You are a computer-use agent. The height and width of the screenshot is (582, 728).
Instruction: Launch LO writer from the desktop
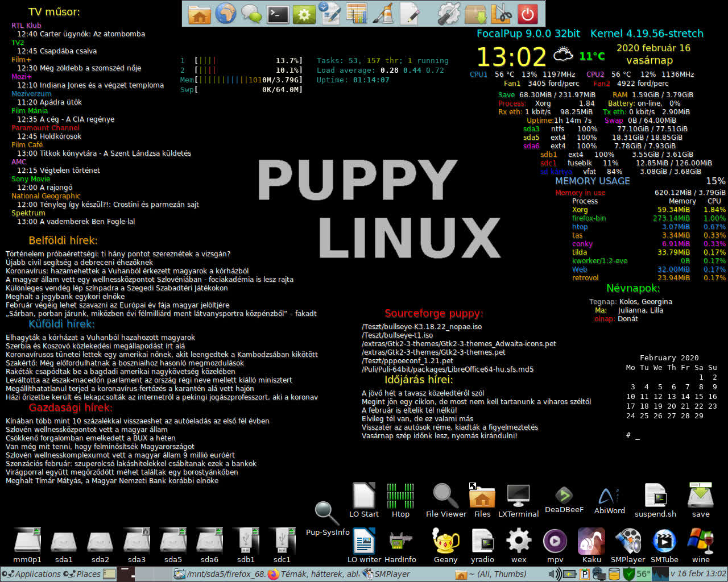(364, 546)
